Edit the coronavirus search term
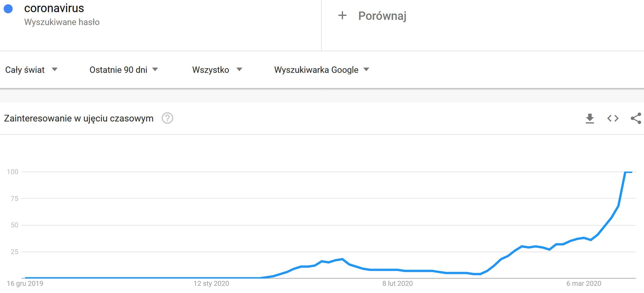 point(54,8)
